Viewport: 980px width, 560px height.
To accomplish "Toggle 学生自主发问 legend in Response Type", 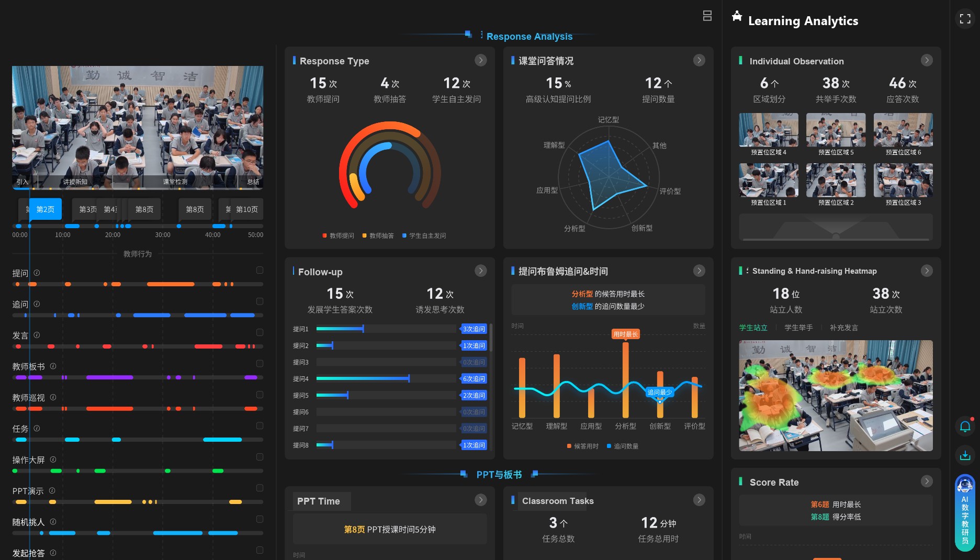I will [424, 236].
